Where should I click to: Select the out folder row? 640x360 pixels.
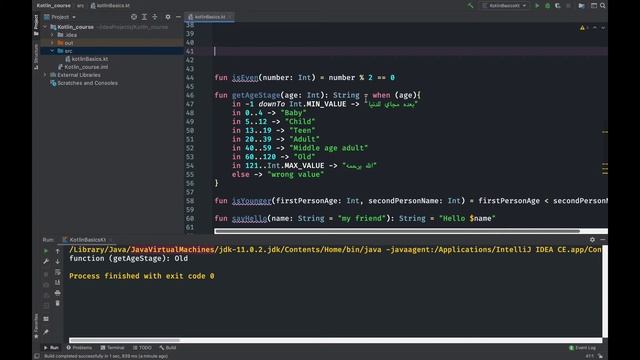[x=111, y=43]
